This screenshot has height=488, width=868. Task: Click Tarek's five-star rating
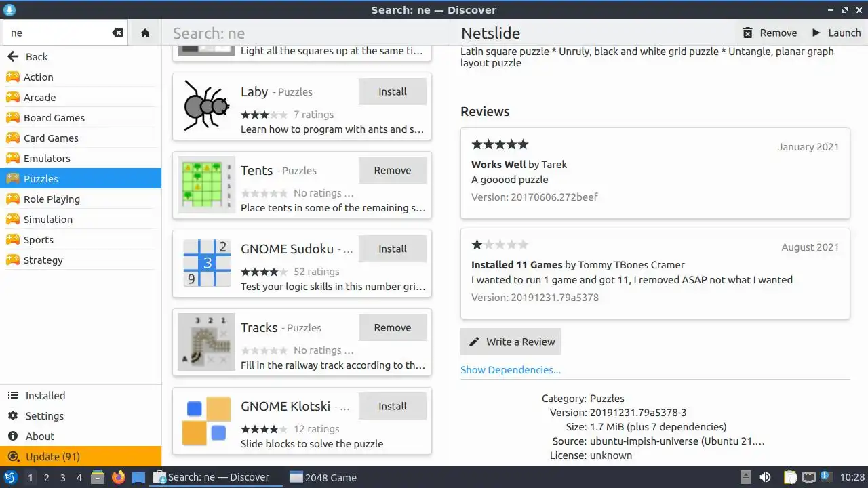click(500, 144)
